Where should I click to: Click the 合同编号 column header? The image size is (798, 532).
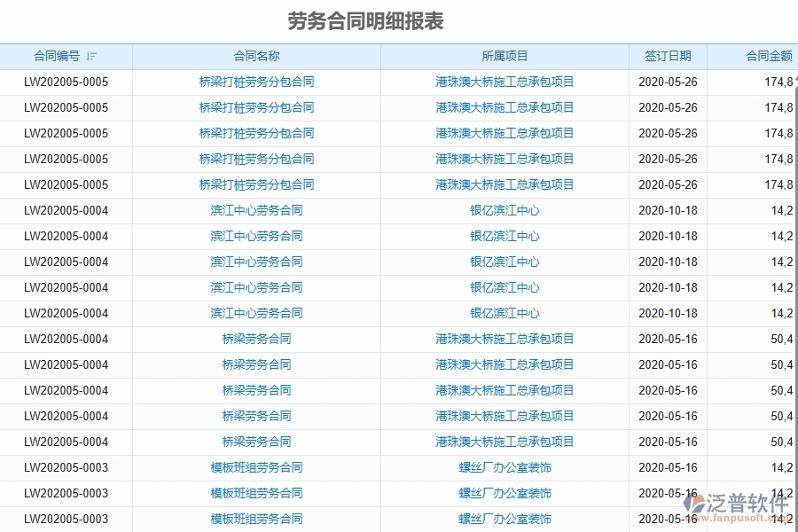[57, 55]
